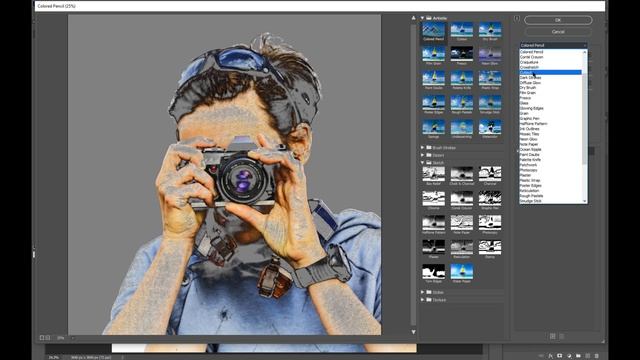Pick Ink Outlines in the dropdown list
The image size is (640, 360).
coord(529,129)
